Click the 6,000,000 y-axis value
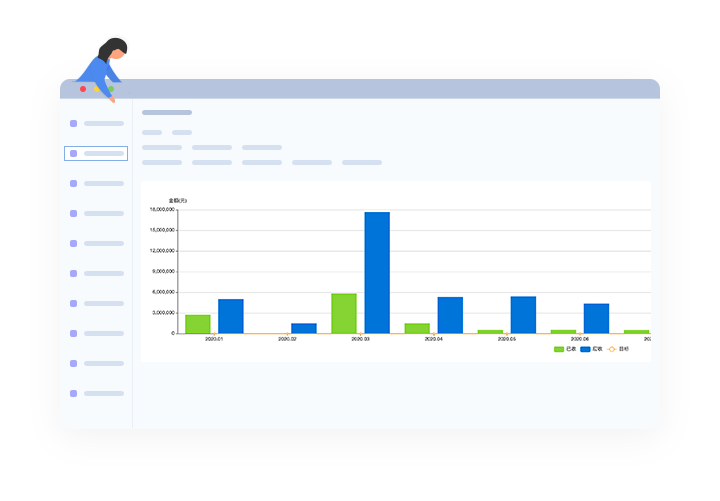This screenshot has height=501, width=720. click(163, 292)
